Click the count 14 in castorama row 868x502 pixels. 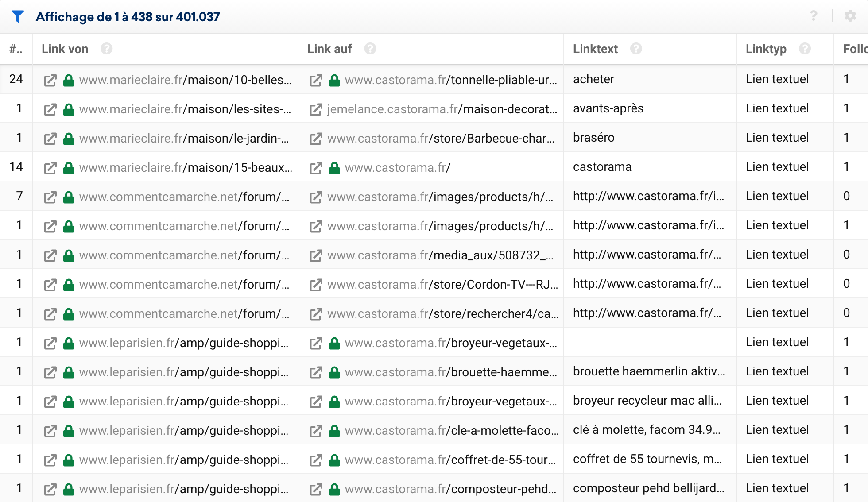click(16, 167)
